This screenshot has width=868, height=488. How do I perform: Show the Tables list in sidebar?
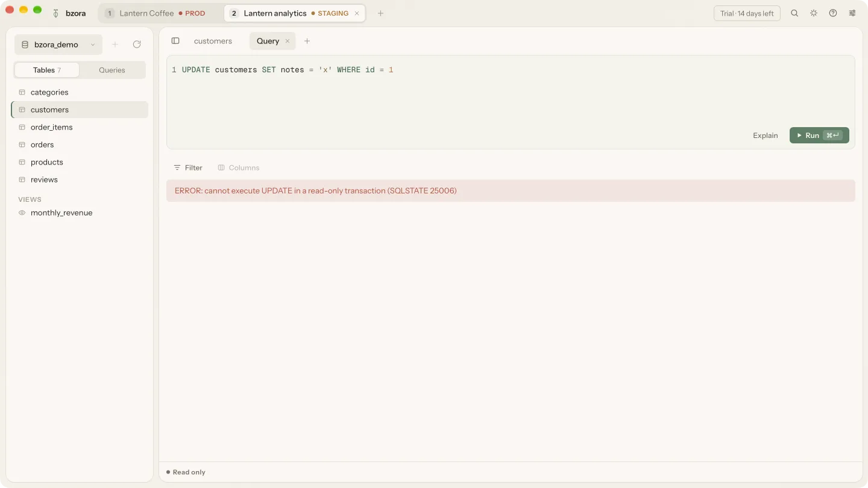(47, 70)
